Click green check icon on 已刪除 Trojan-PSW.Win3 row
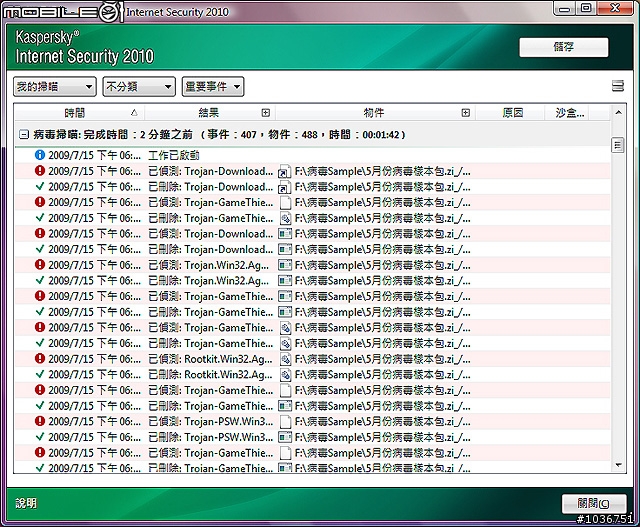 pyautogui.click(x=40, y=437)
